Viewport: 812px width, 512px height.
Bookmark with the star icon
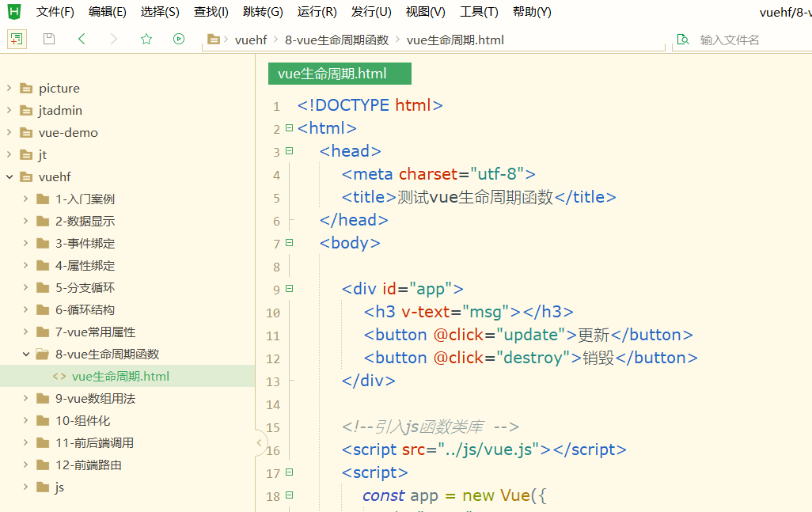pyautogui.click(x=146, y=39)
